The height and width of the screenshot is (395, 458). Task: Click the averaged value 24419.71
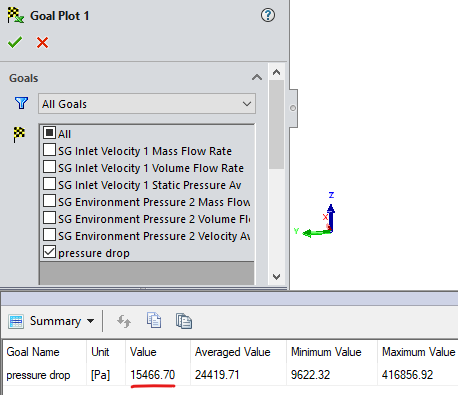click(217, 375)
